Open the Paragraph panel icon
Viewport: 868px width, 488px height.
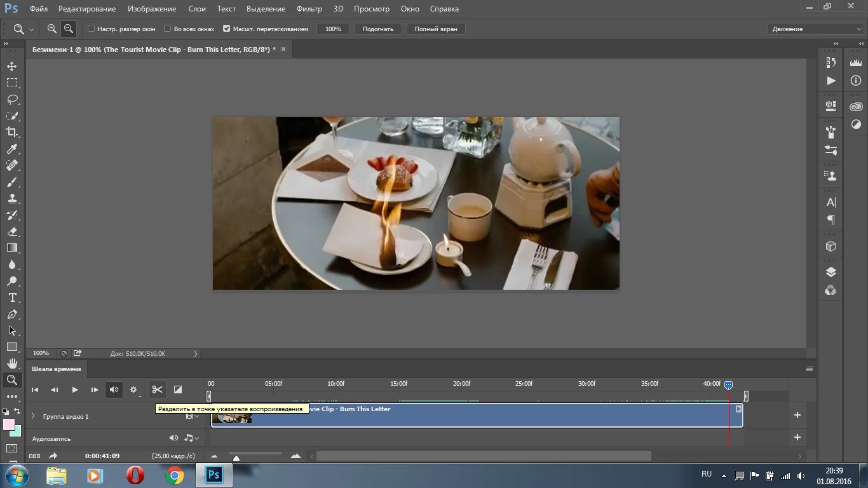tap(831, 220)
